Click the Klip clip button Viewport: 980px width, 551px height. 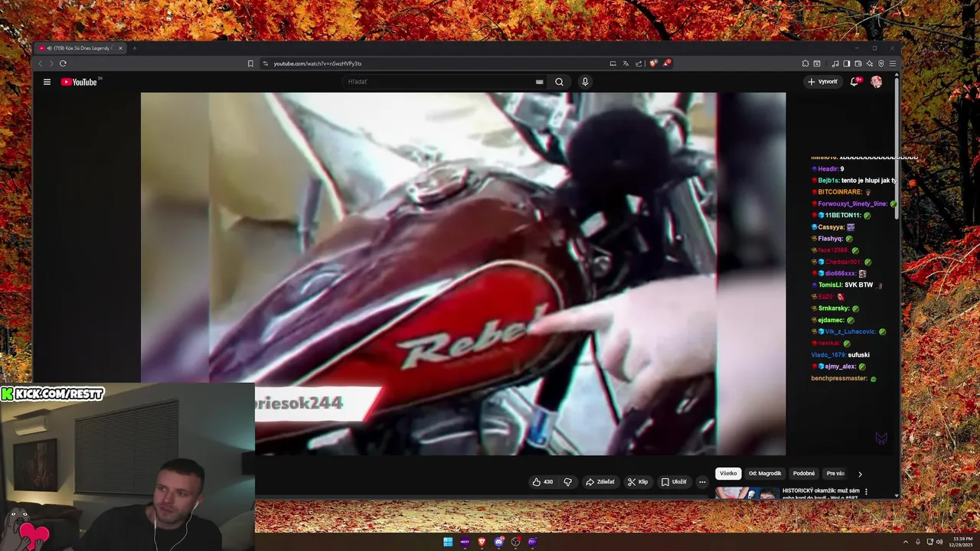637,482
